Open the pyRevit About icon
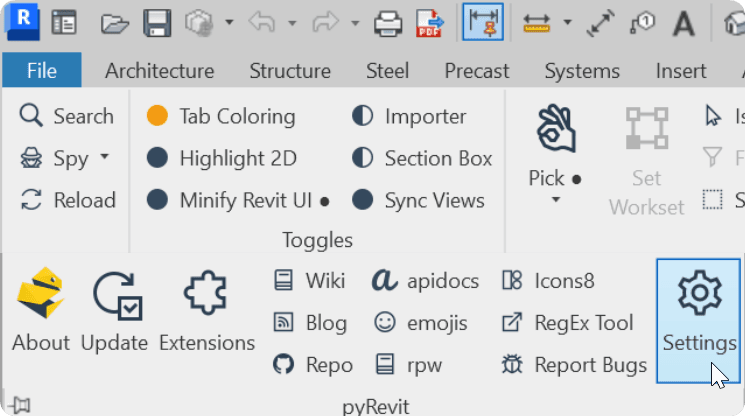 40,310
